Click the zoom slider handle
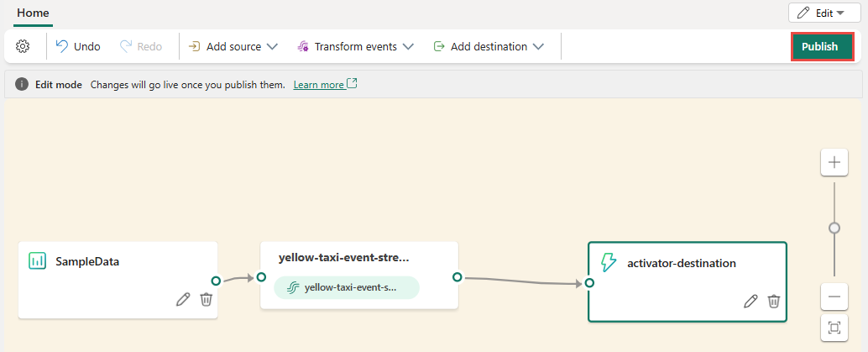Viewport: 868px width, 352px height. [x=834, y=228]
